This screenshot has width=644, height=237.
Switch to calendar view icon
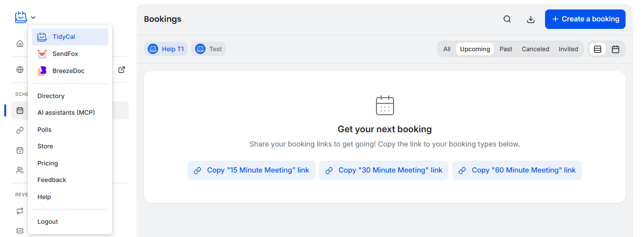pos(616,49)
